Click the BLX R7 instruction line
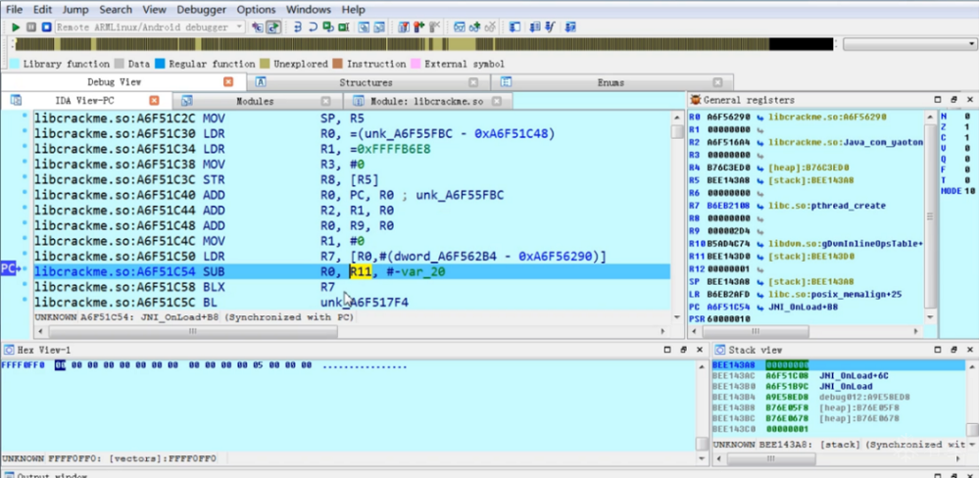 (351, 287)
